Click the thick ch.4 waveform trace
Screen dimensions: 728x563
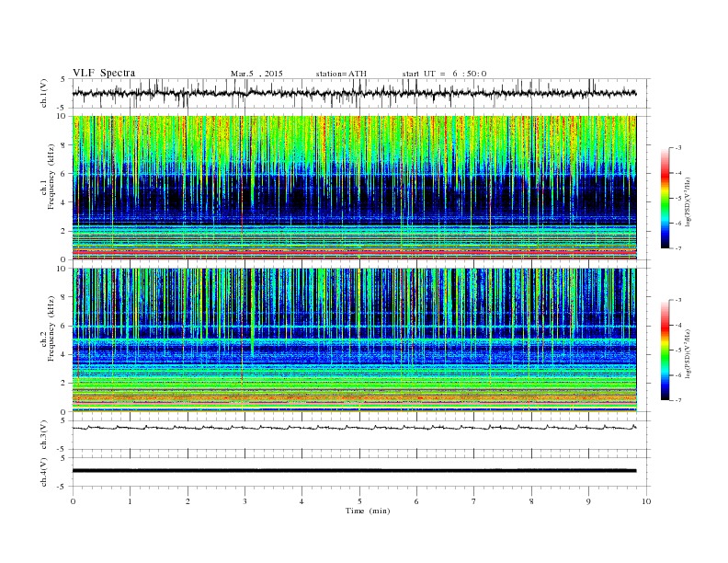[354, 471]
